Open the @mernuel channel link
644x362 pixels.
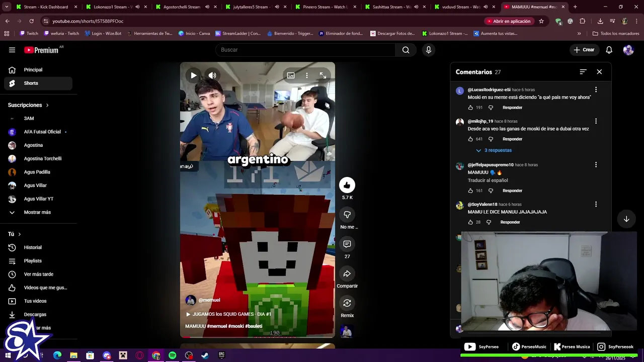point(209,300)
